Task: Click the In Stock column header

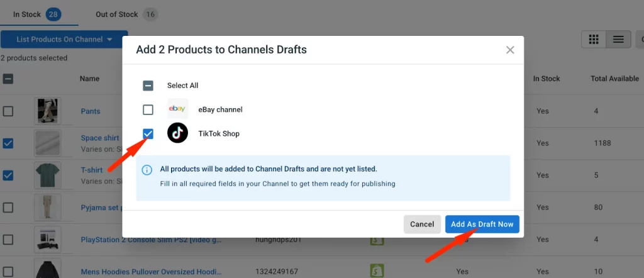Action: 547,79
